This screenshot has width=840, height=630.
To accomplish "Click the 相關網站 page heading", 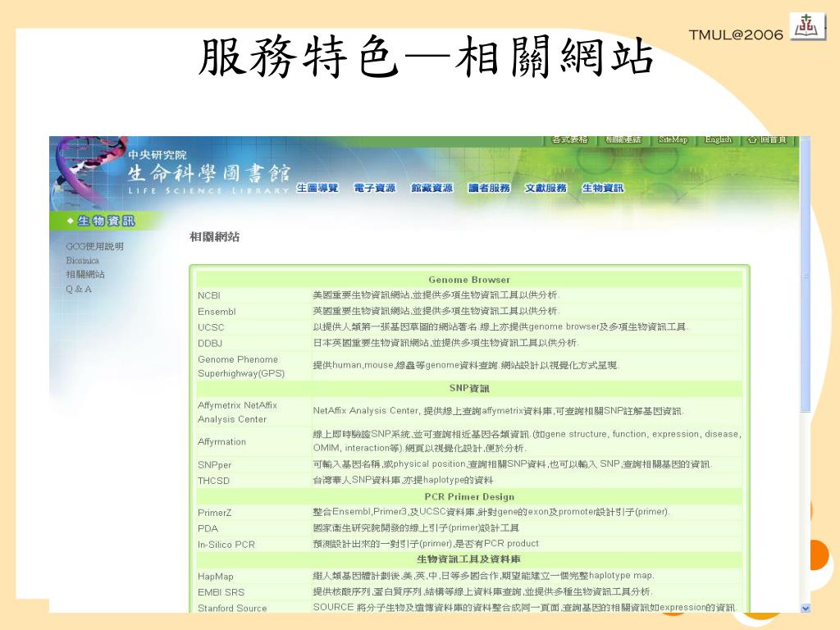I will click(214, 237).
